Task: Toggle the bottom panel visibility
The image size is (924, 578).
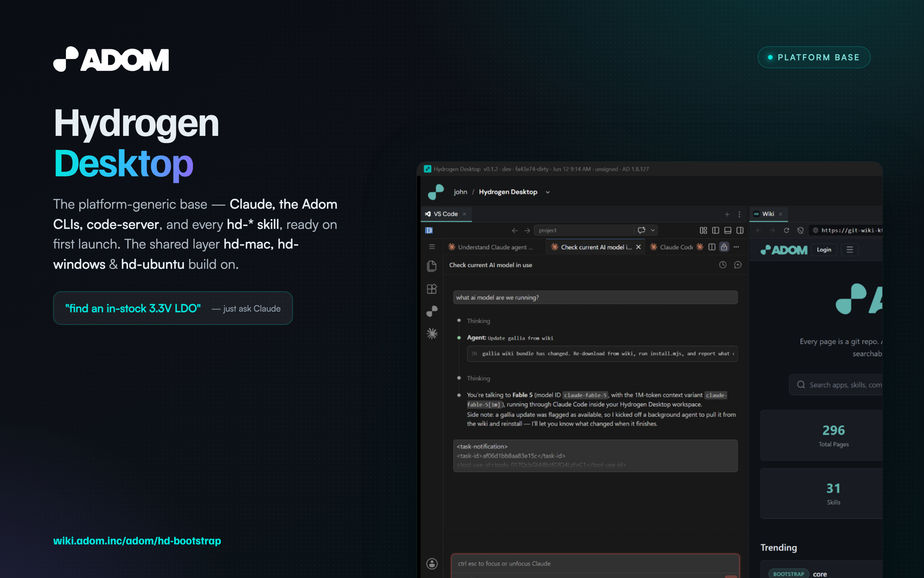Action: 728,230
